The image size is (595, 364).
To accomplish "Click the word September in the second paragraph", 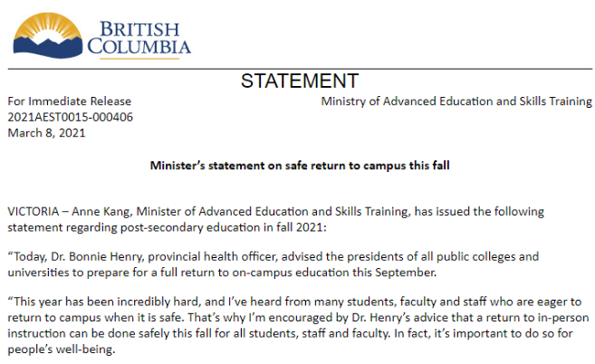I will tap(407, 272).
